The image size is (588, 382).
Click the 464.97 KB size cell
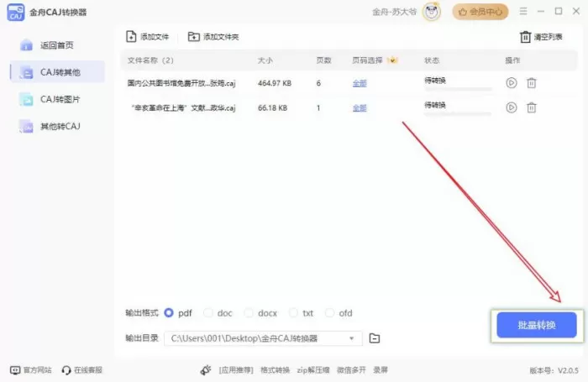point(275,83)
